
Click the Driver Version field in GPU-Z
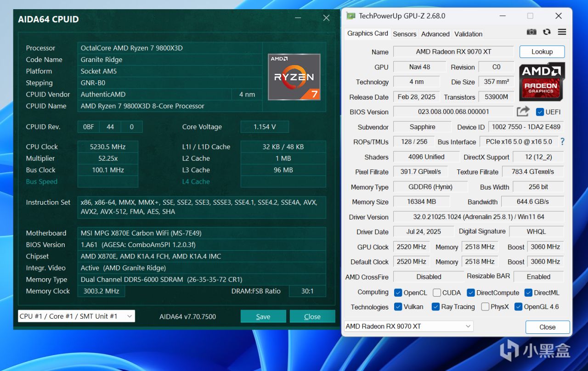tap(479, 217)
